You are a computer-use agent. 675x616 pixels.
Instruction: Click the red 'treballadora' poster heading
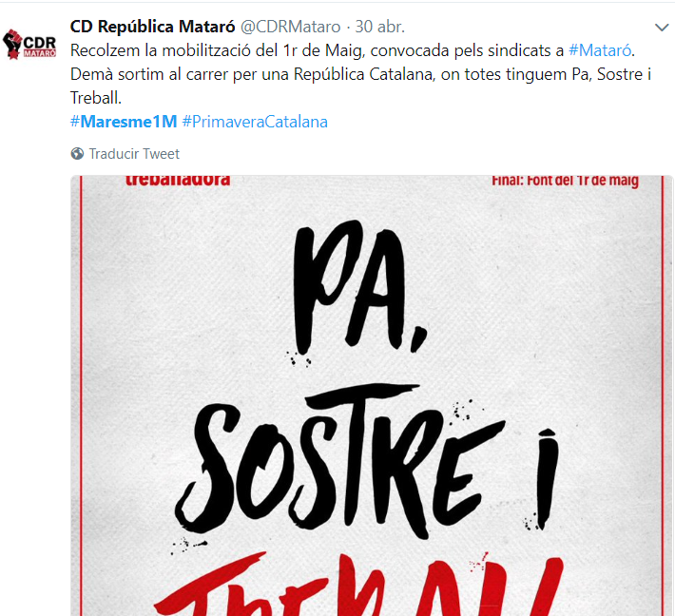[178, 181]
